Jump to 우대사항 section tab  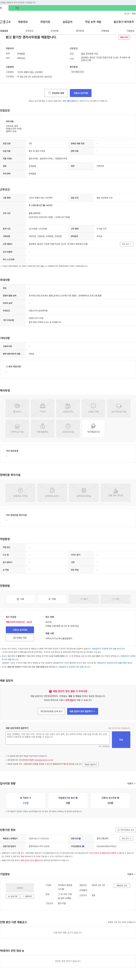[x=55, y=31]
